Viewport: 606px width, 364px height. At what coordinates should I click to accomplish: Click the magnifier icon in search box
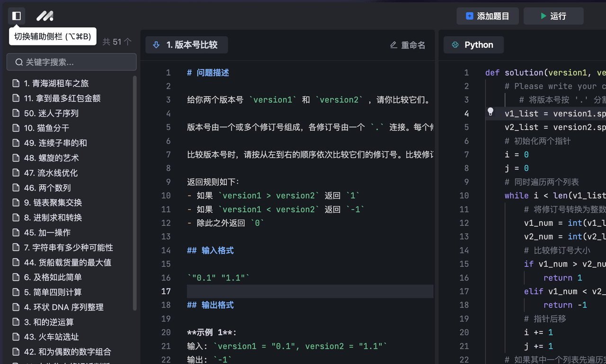point(19,62)
